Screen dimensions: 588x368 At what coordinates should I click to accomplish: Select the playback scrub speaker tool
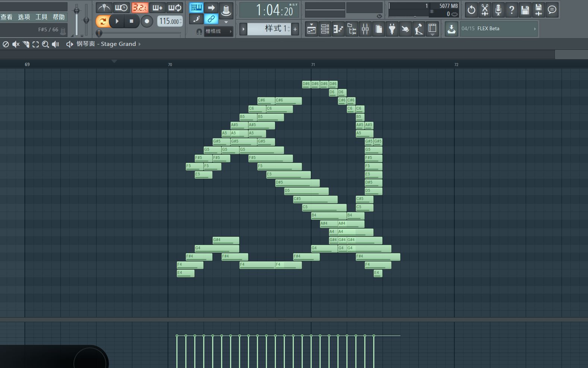(55, 44)
